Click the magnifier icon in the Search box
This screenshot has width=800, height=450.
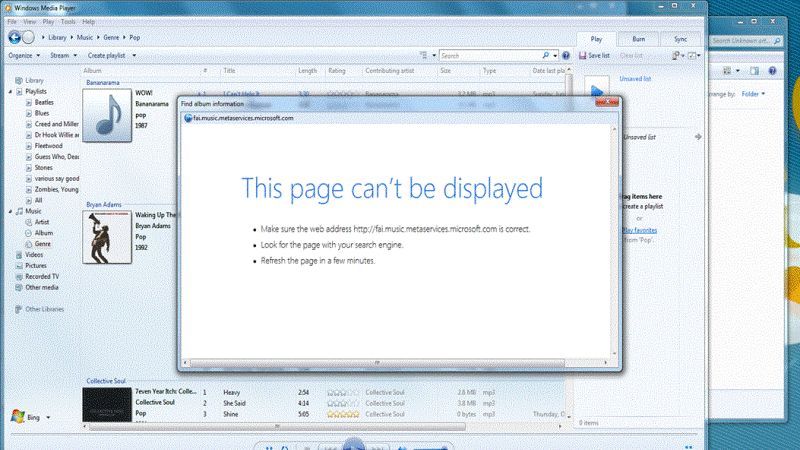(x=545, y=55)
